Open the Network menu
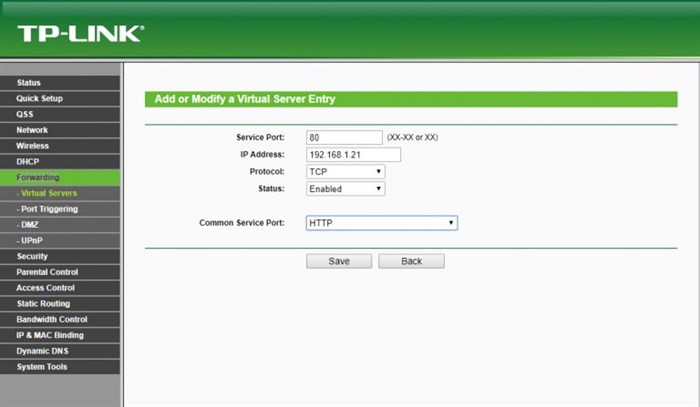 60,130
